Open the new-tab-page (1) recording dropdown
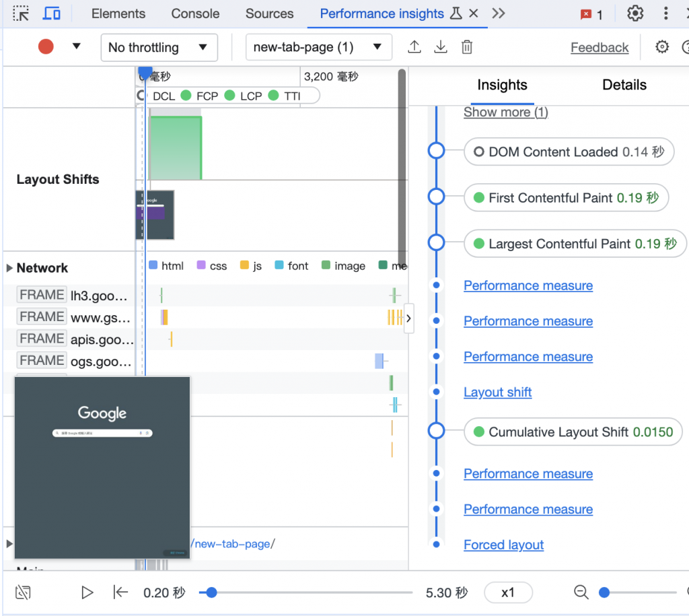Image resolution: width=689 pixels, height=616 pixels. pyautogui.click(x=318, y=47)
